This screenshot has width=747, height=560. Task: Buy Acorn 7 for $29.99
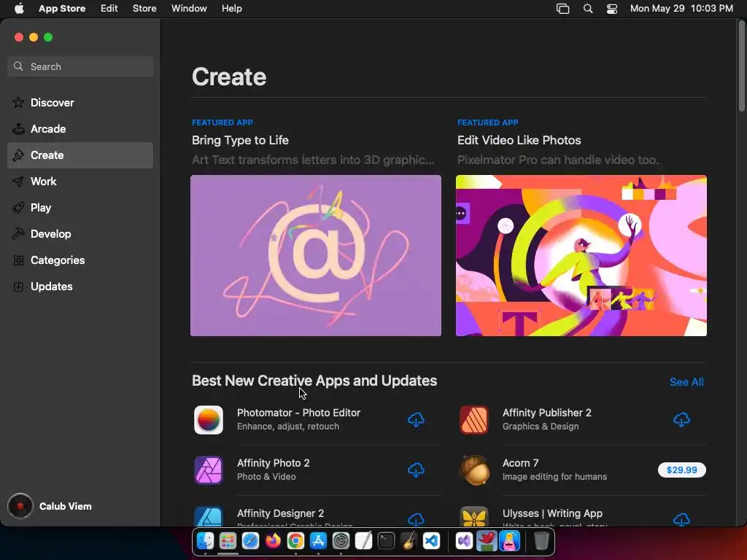pyautogui.click(x=682, y=470)
